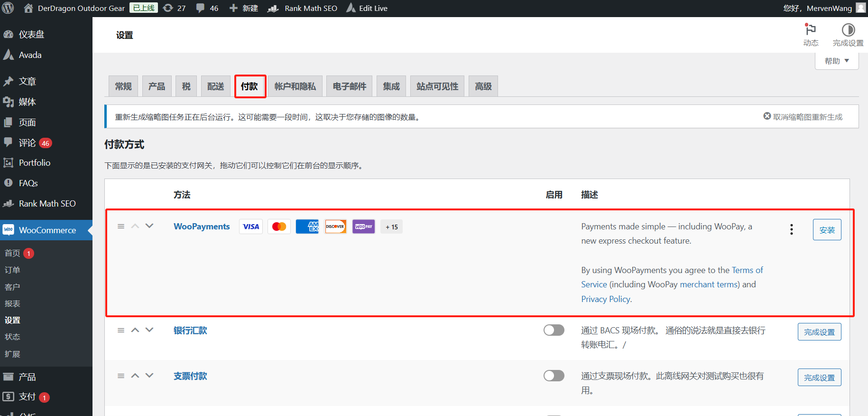
Task: Show the +15 more payment methods
Action: [392, 227]
